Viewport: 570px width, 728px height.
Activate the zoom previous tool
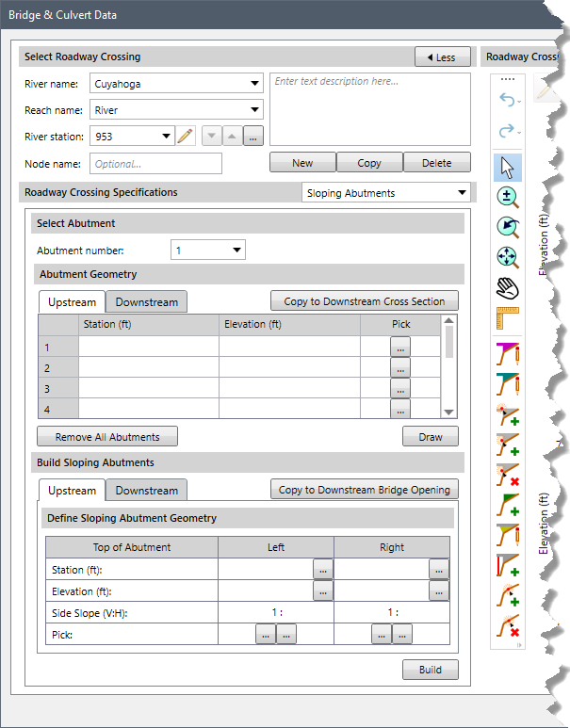tap(509, 227)
